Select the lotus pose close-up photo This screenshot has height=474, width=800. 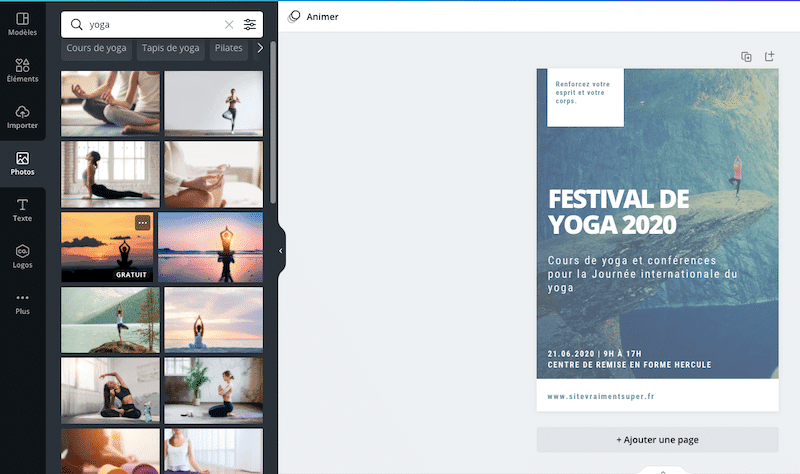click(110, 104)
